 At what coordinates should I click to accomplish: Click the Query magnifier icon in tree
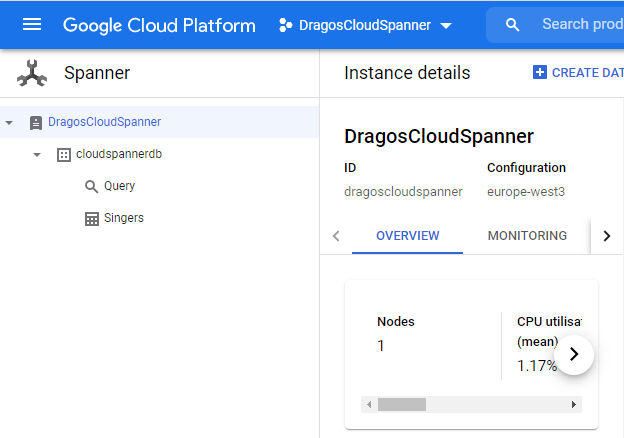[x=92, y=186]
